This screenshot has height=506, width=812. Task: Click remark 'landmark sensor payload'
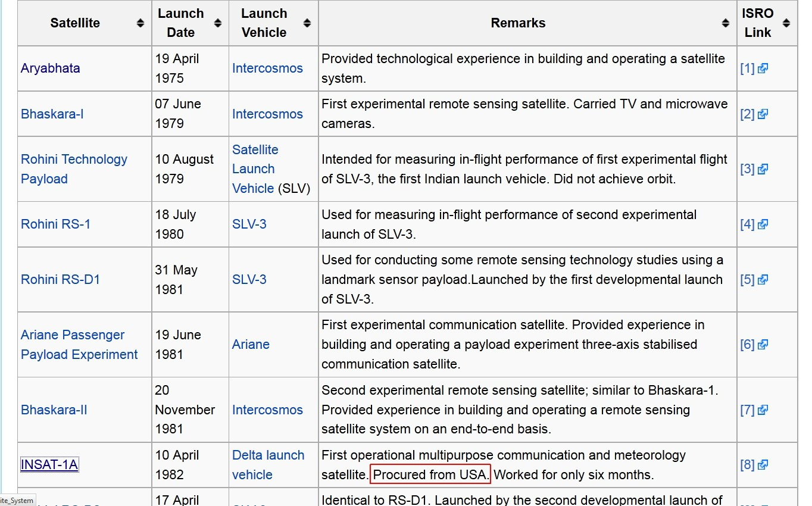(x=396, y=279)
